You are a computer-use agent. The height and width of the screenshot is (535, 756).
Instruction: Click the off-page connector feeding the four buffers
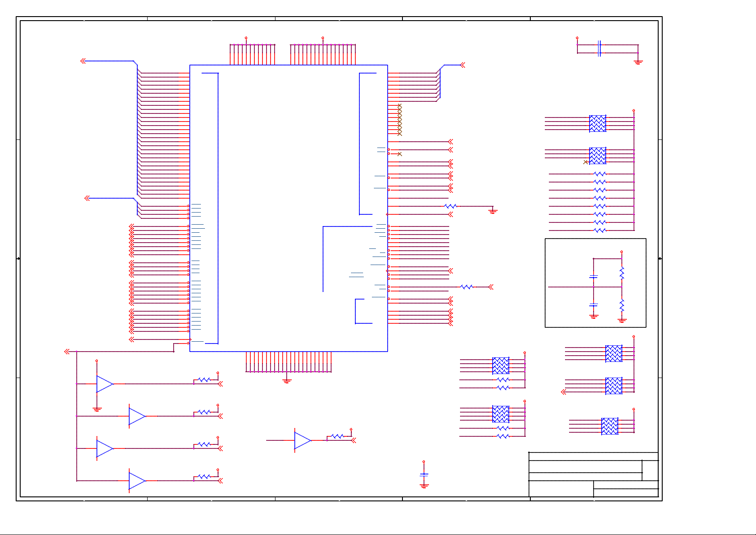[67, 352]
